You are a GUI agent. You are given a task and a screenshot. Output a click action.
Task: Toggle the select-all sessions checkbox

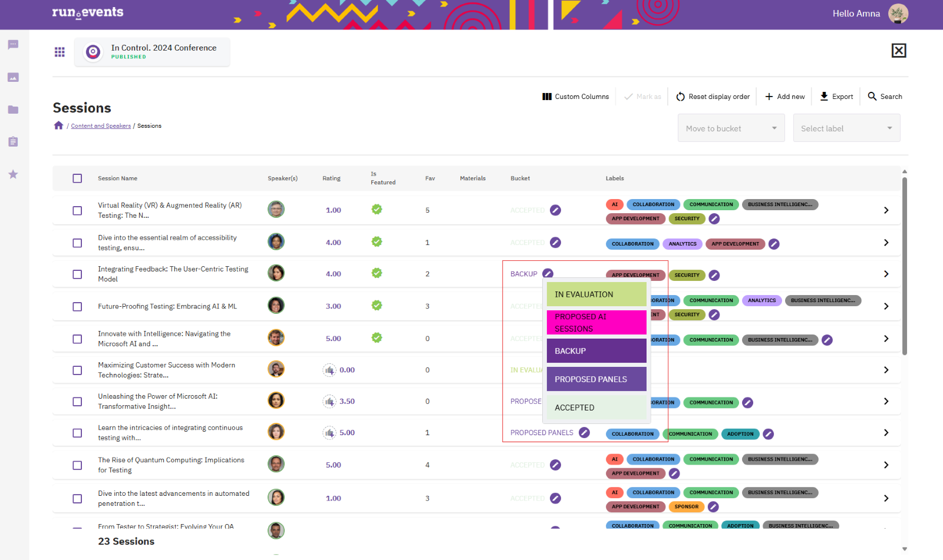(77, 178)
